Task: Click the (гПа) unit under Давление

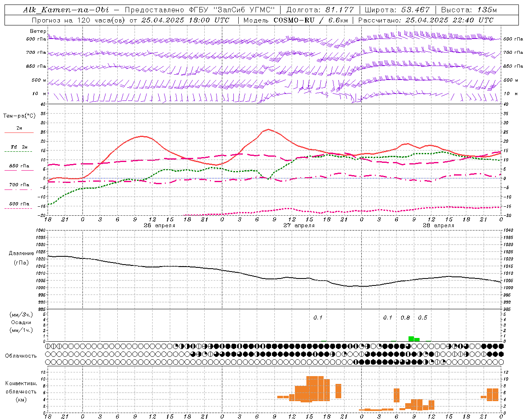Action: [x=21, y=262]
